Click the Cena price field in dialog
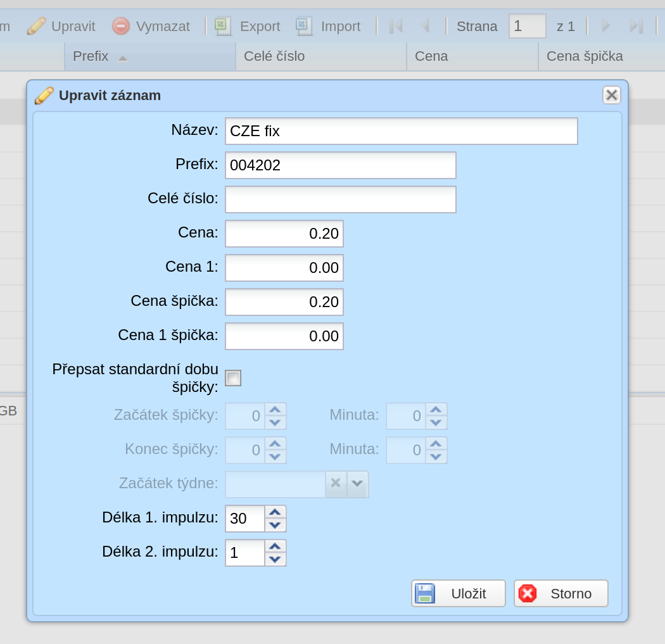This screenshot has height=644, width=665. click(284, 234)
